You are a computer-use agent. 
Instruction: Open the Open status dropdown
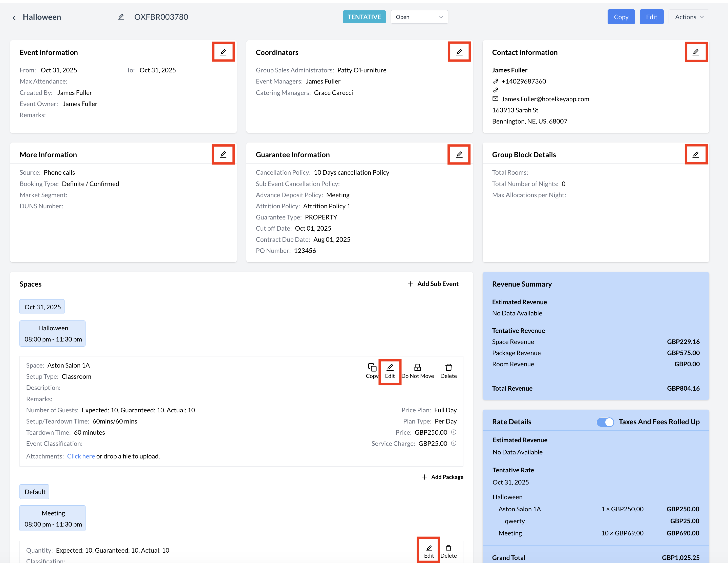coord(419,17)
